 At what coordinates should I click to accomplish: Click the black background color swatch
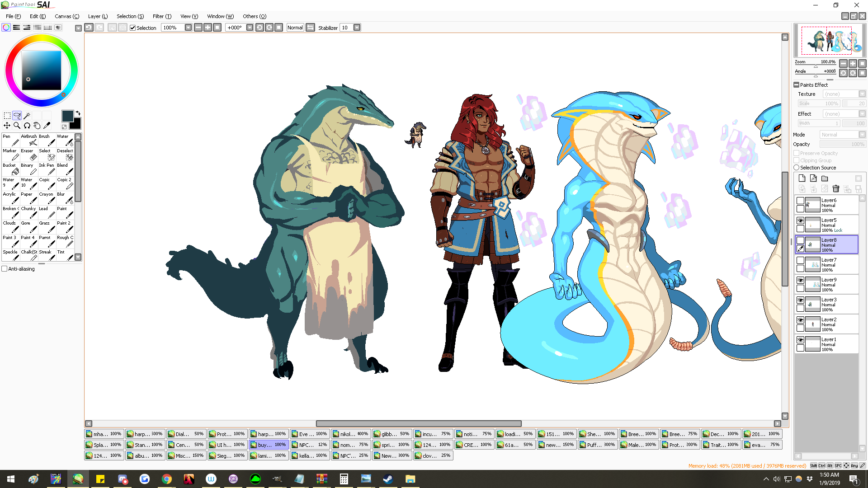click(76, 124)
